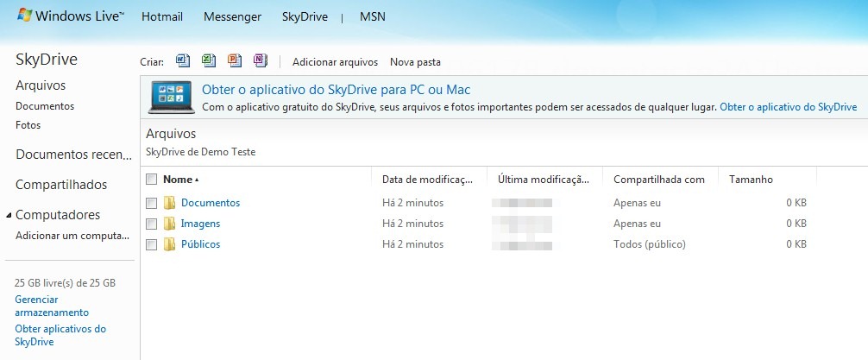Open Compartilhados in the sidebar
868x360 pixels.
coord(61,185)
